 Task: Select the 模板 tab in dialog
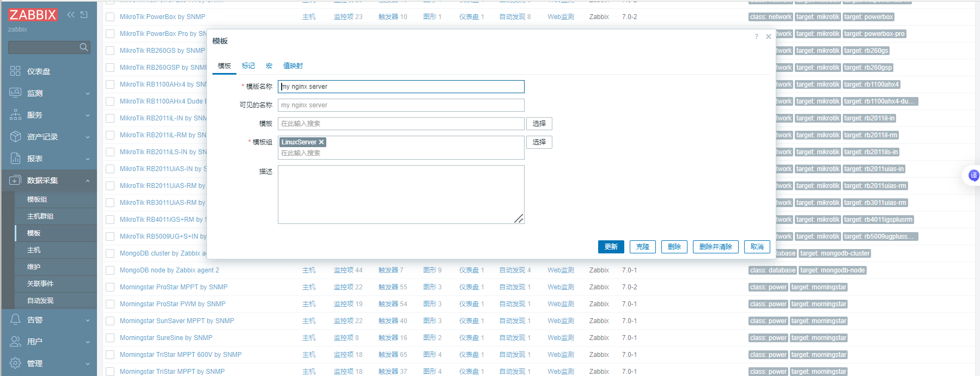224,66
